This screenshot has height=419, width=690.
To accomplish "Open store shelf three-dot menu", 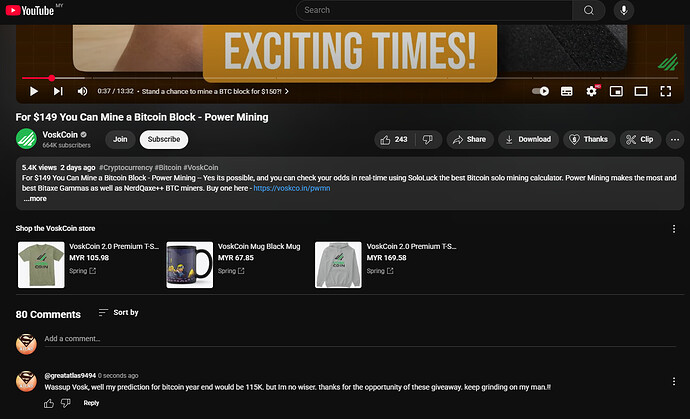I will (674, 228).
